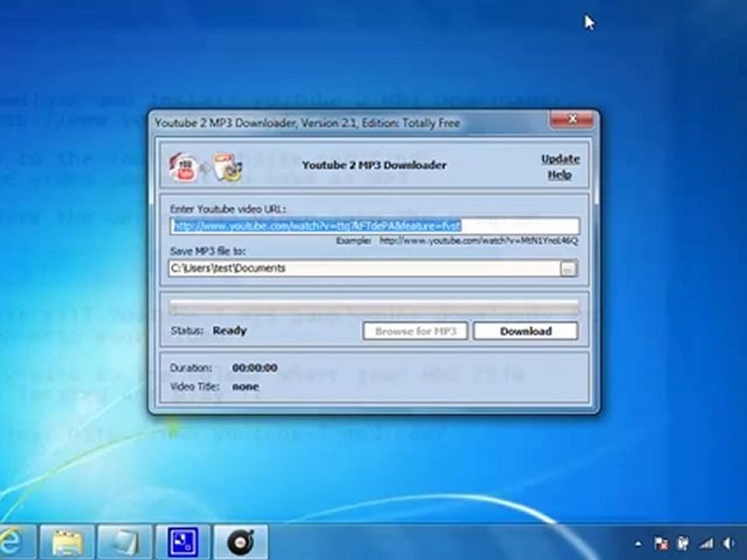
Task: Open the volume speaker tray icon
Action: pyautogui.click(x=729, y=544)
